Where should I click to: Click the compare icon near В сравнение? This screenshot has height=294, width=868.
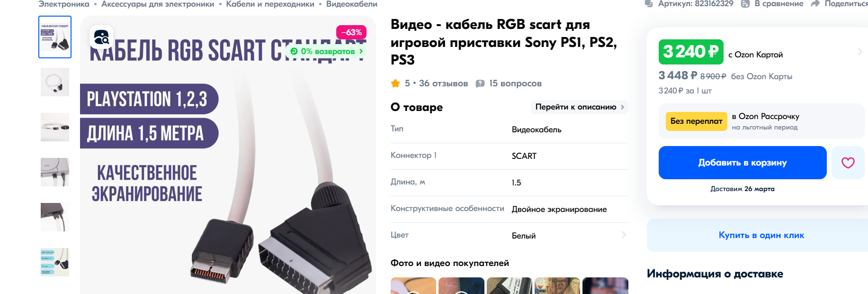[745, 4]
